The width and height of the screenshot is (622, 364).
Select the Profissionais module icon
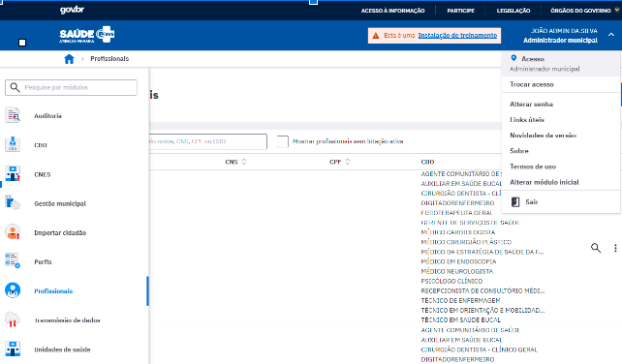(x=13, y=290)
